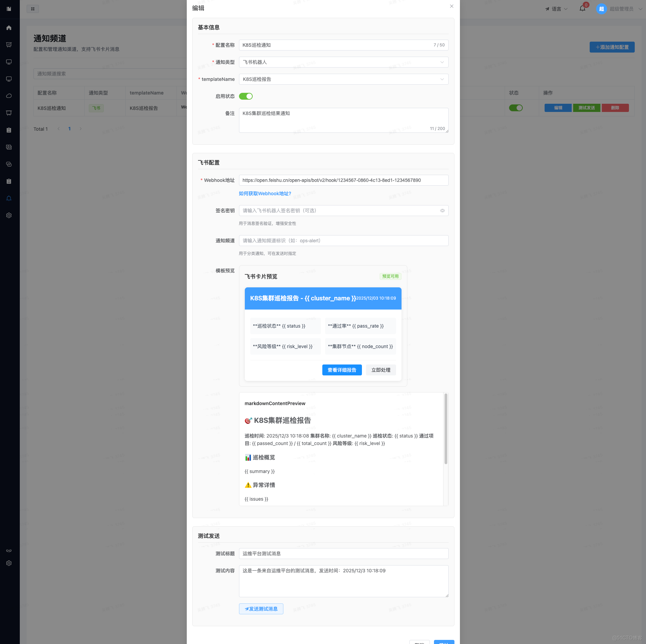Click the 查看详细报告 button in card preview
The width and height of the screenshot is (646, 644).
click(342, 370)
